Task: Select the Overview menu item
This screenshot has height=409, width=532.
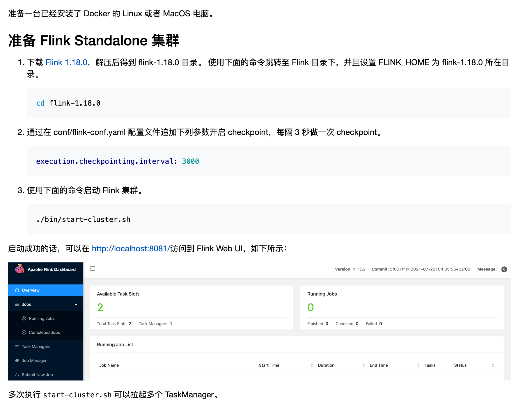Action: pos(46,290)
